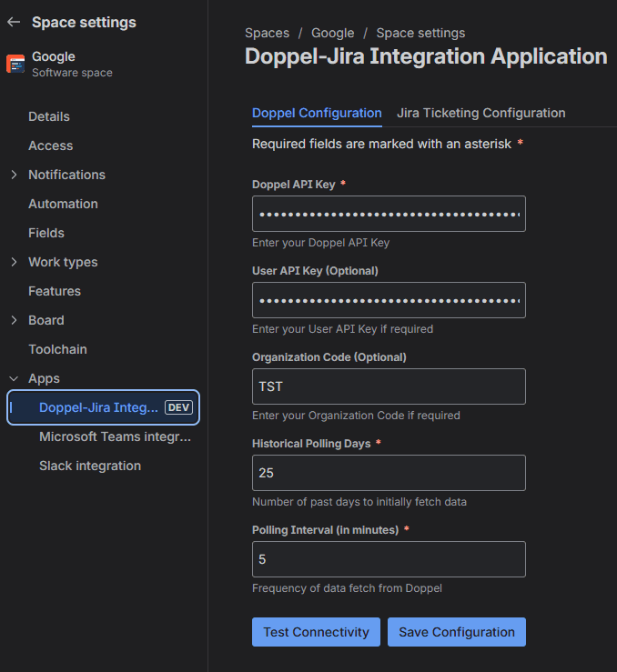Click the Organization Code field with TST
This screenshot has width=617, height=672.
coord(389,386)
